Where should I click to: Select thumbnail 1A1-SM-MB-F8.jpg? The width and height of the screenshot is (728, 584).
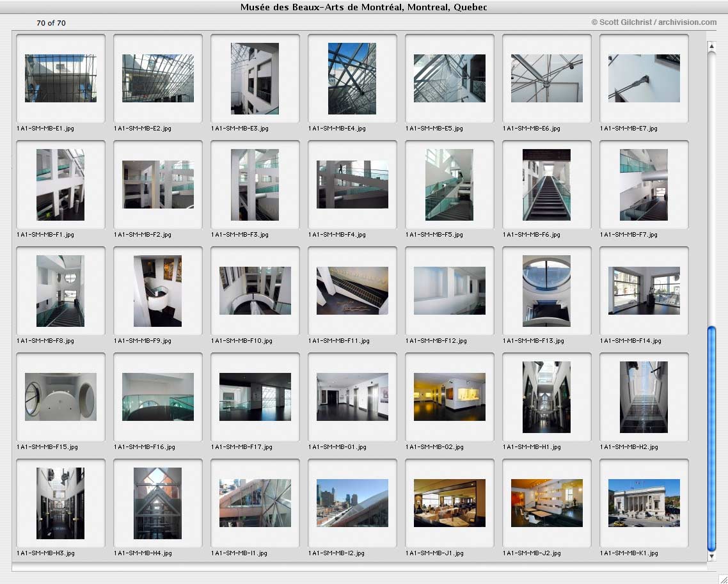[61, 291]
